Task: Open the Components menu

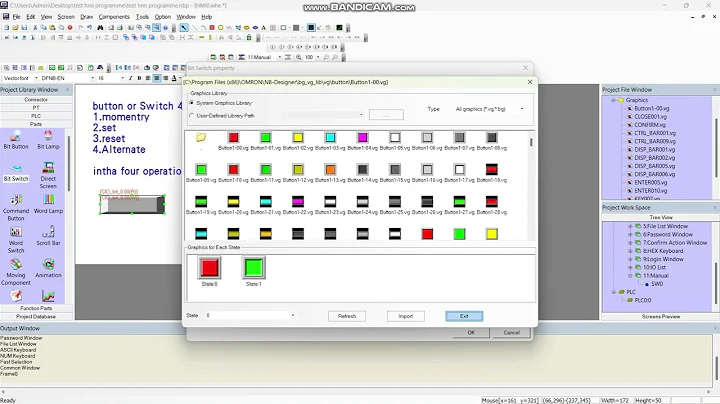Action: tap(114, 17)
